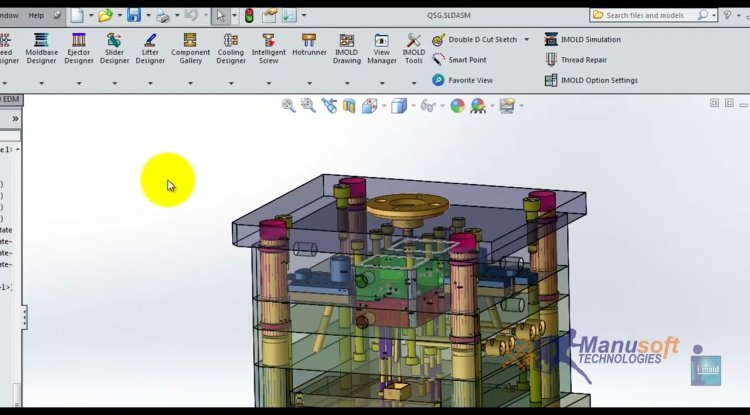Click the View Settings monitor icon
Viewport: 750px width, 415px height.
[507, 106]
